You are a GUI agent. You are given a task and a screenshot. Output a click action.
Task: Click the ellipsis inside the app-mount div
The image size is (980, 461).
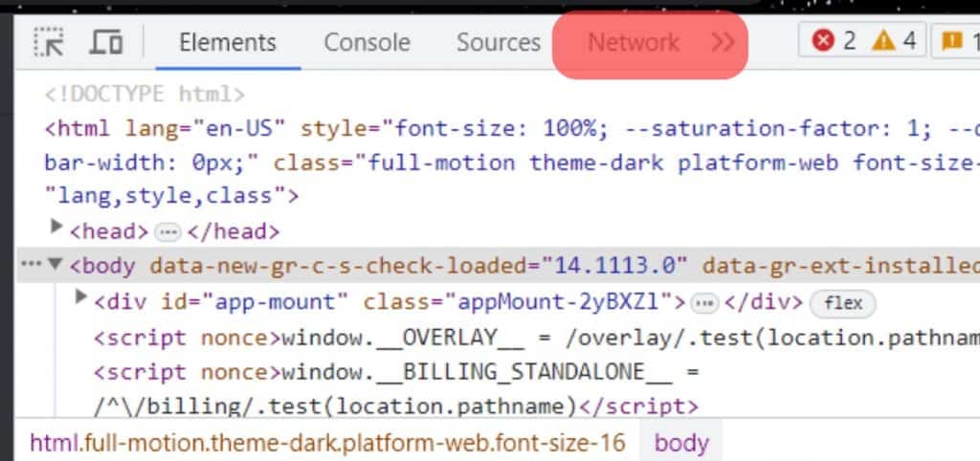click(x=705, y=303)
